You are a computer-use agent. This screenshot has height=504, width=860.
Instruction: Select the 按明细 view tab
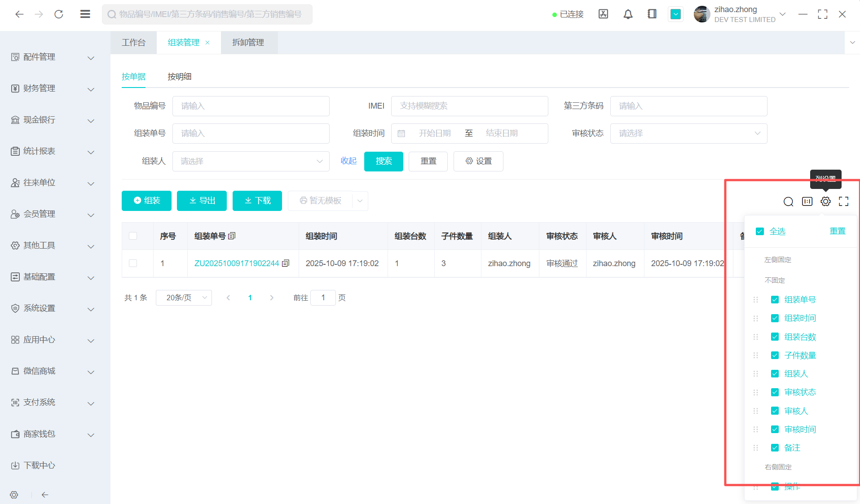(179, 77)
